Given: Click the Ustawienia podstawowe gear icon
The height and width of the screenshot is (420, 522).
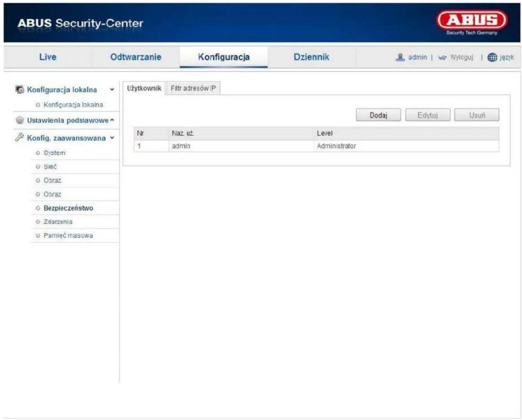Looking at the screenshot, I should (19, 120).
